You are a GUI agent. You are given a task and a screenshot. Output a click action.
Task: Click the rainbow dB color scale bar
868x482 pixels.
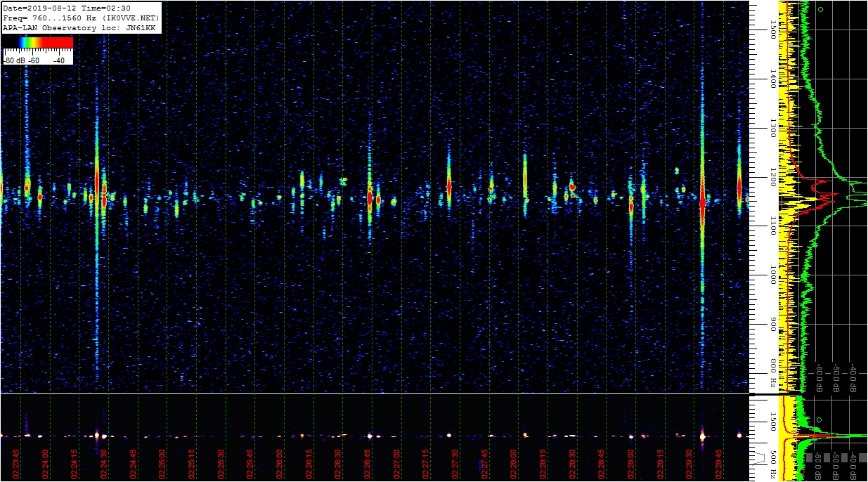(38, 42)
